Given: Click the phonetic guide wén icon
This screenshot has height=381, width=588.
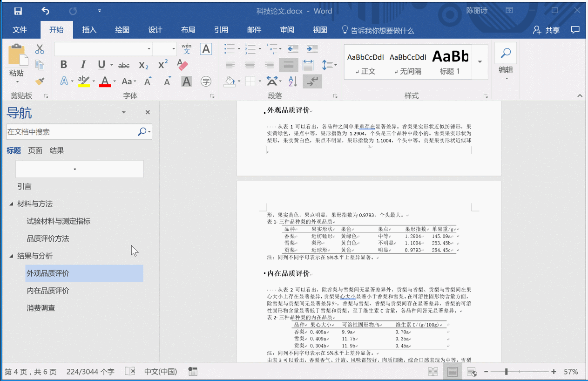Looking at the screenshot, I should 187,49.
